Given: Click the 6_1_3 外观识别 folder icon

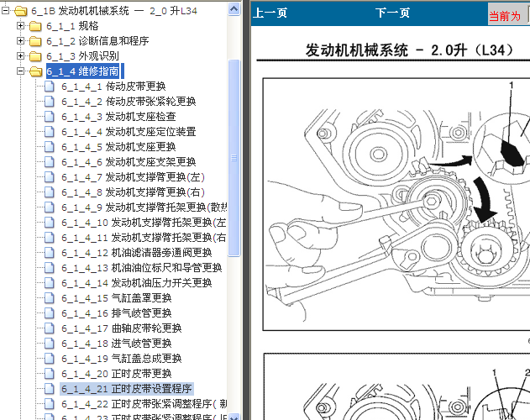Looking at the screenshot, I should point(35,56).
